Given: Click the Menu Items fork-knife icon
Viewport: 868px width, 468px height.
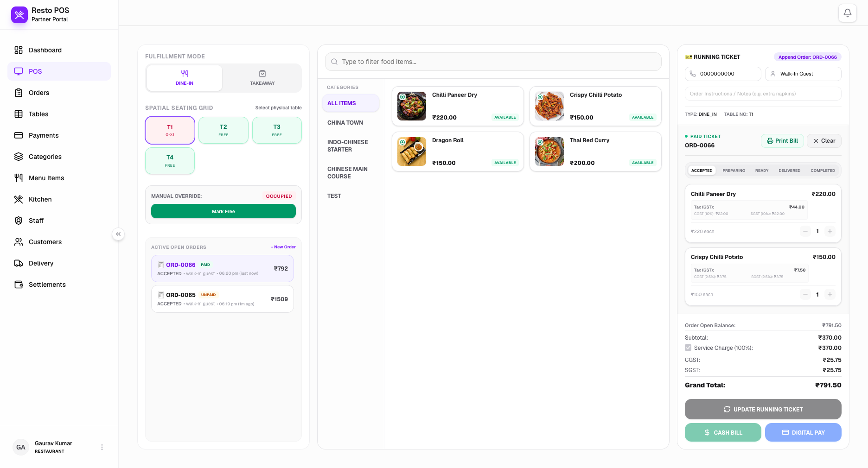Looking at the screenshot, I should point(19,178).
